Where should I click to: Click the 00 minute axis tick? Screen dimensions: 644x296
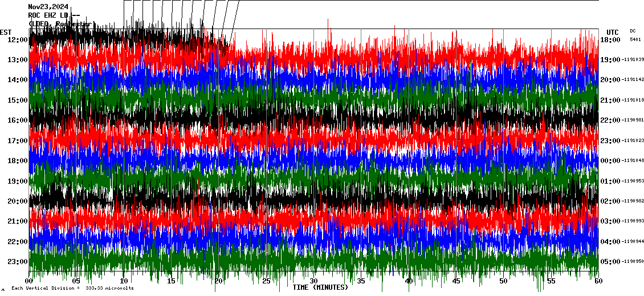tap(30, 281)
